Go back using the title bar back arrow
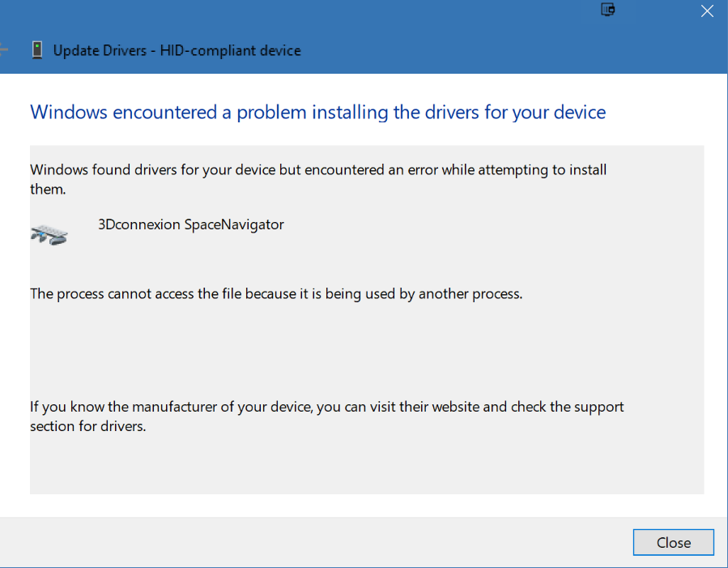 click(x=4, y=49)
